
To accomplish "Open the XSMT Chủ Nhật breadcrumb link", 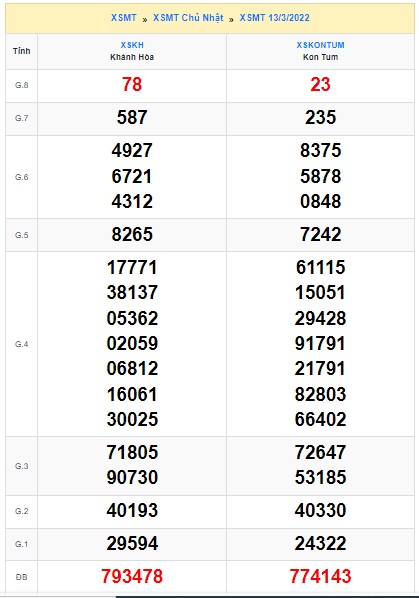I will pos(188,18).
